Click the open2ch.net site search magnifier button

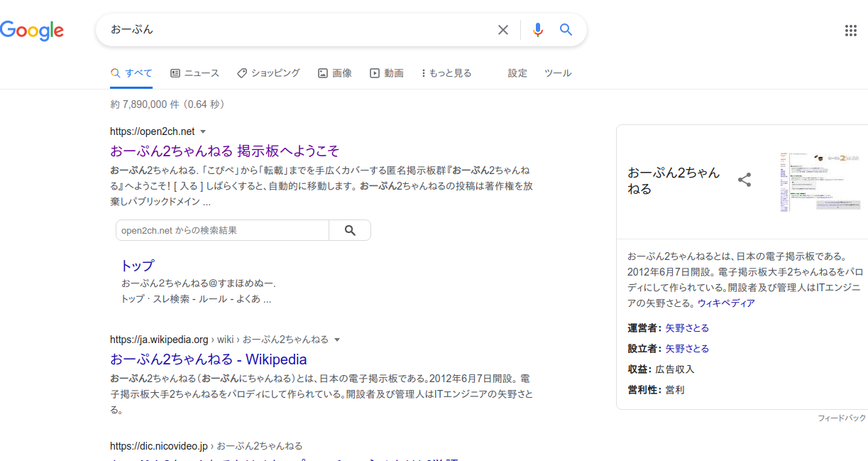[x=350, y=230]
